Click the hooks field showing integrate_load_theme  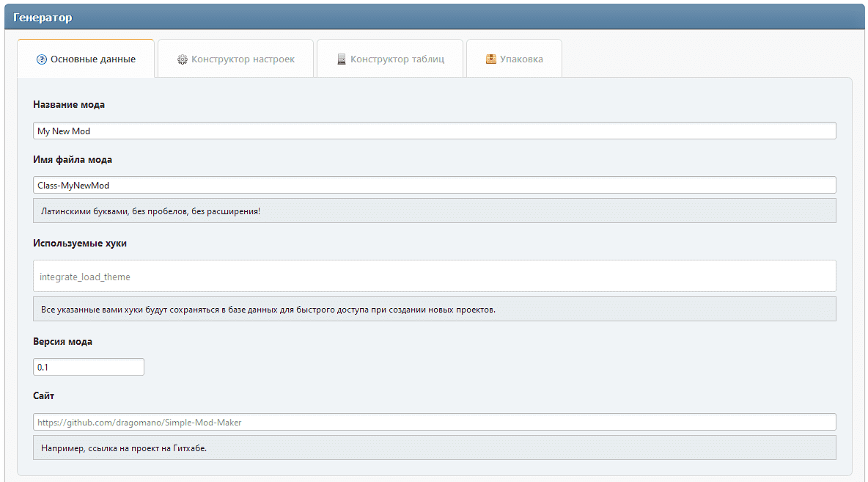coord(434,277)
